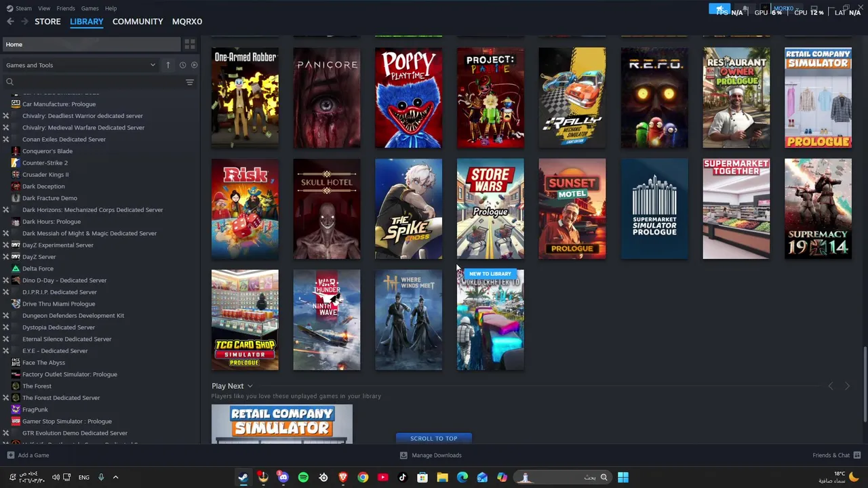
Task: Open the grid collections view icon
Action: tap(190, 44)
